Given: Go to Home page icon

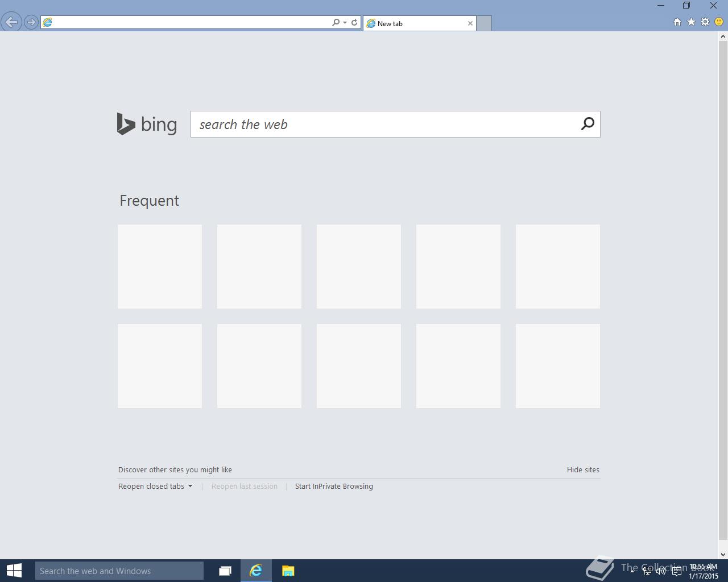Looking at the screenshot, I should [677, 22].
